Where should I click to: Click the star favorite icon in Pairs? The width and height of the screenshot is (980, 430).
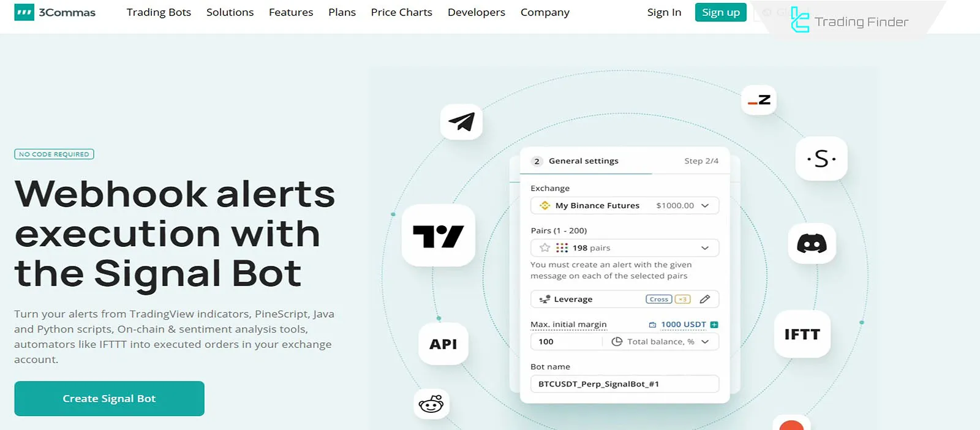(545, 248)
